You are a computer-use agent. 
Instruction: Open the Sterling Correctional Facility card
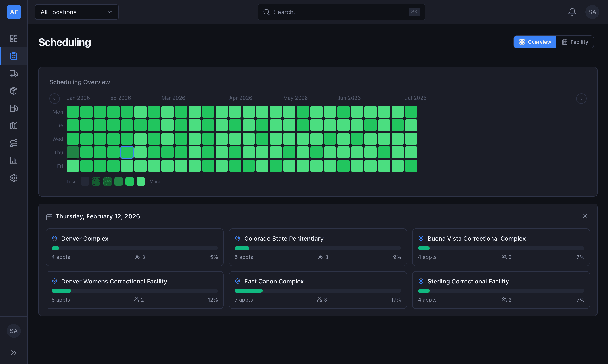pos(501,290)
